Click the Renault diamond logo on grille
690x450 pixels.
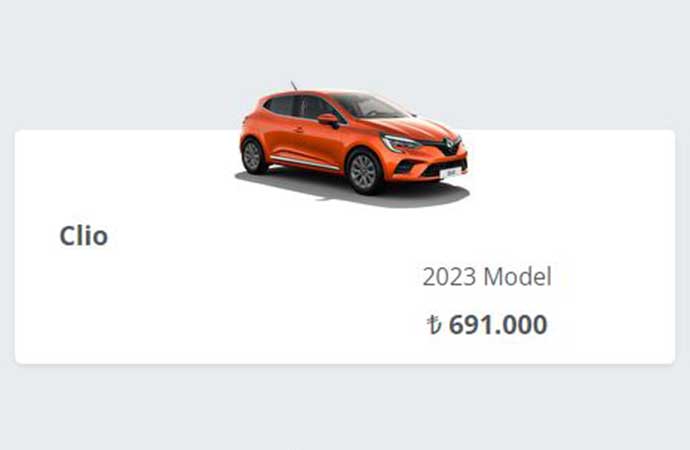tap(448, 145)
